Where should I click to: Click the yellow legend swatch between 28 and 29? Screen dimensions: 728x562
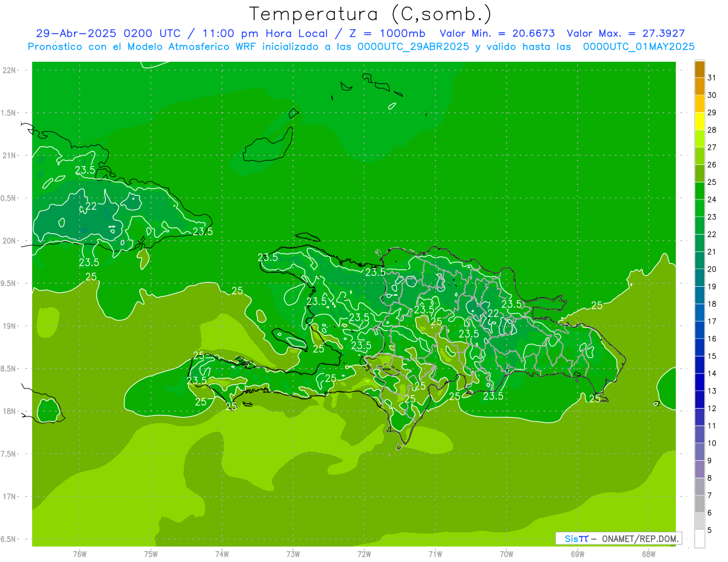tap(699, 121)
